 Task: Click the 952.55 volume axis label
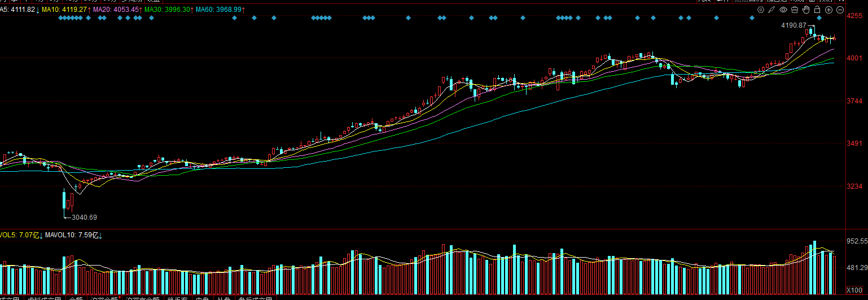pyautogui.click(x=857, y=241)
